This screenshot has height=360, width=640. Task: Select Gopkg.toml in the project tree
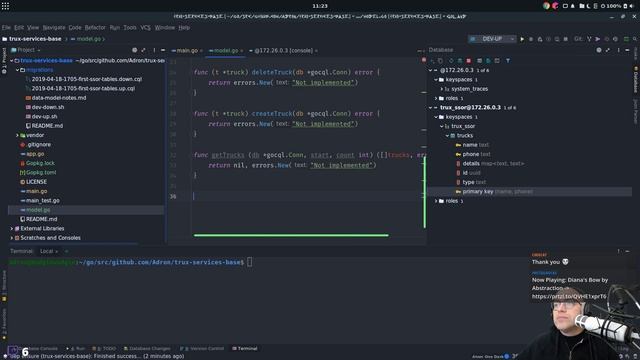(x=41, y=172)
